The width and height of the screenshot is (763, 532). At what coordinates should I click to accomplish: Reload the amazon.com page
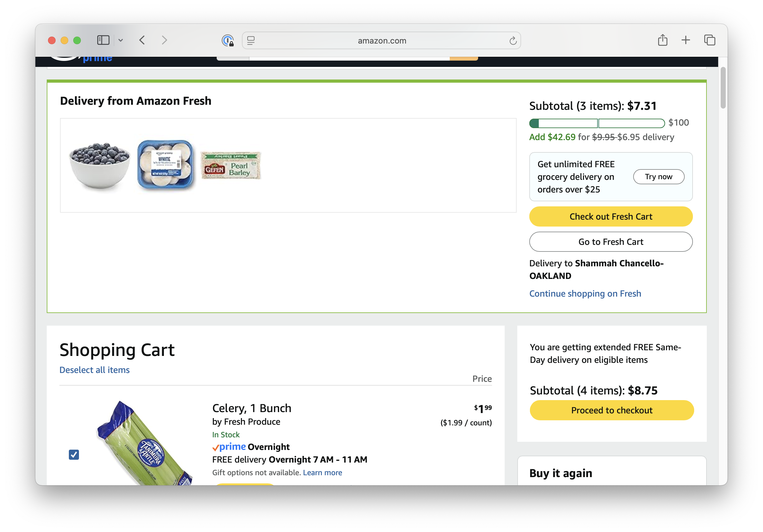coord(513,40)
